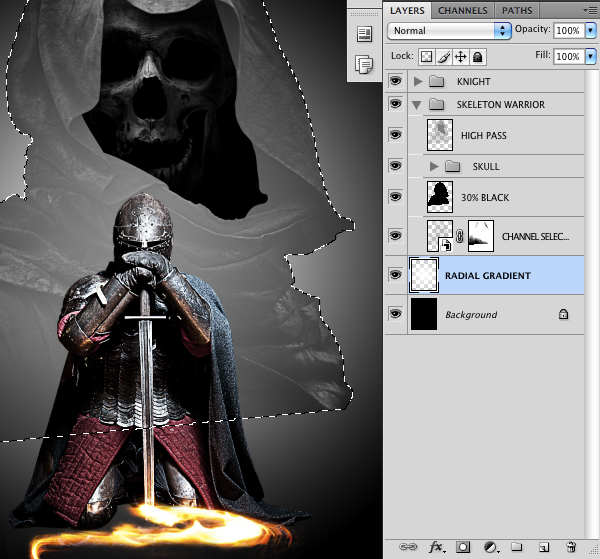
Task: Open the Opacity slider arrow
Action: point(591,31)
